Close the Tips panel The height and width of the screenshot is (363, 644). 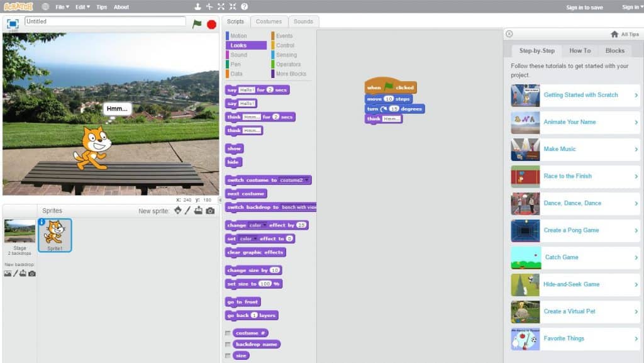(509, 34)
